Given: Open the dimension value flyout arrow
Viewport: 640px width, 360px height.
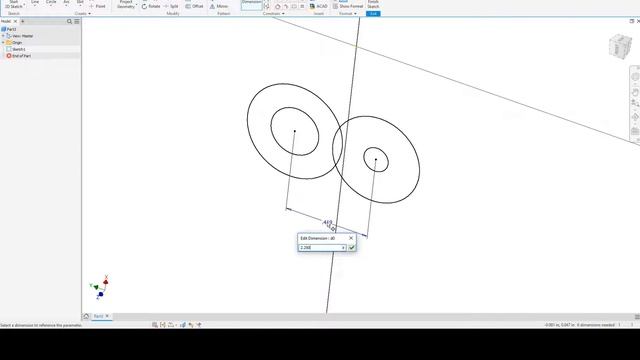Looking at the screenshot, I should tap(343, 248).
